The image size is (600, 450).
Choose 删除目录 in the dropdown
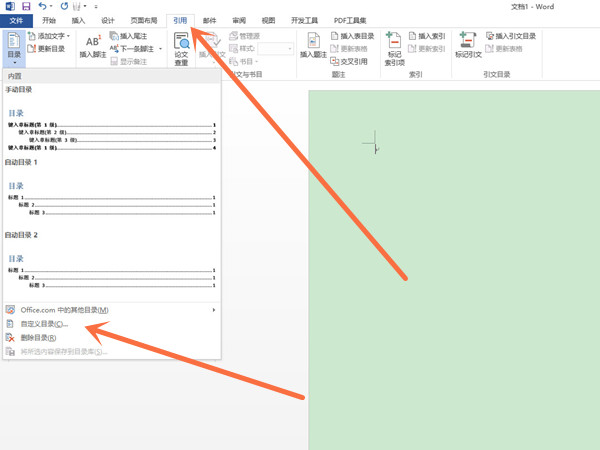(x=38, y=338)
